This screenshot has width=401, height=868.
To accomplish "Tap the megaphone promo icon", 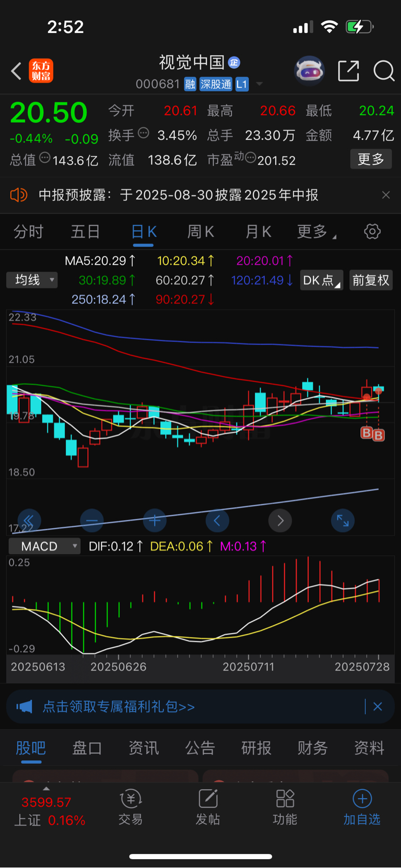I will pos(24,707).
